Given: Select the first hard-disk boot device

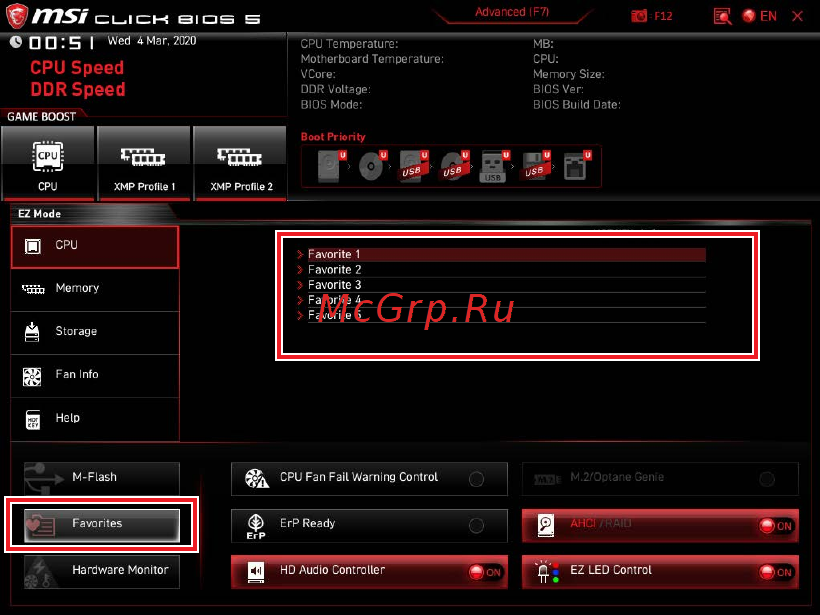Looking at the screenshot, I should click(x=331, y=166).
